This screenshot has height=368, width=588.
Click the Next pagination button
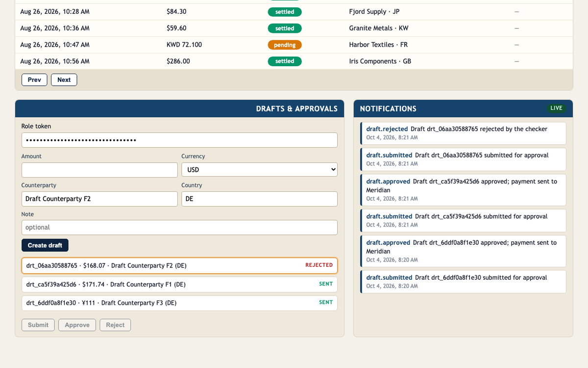tap(64, 79)
